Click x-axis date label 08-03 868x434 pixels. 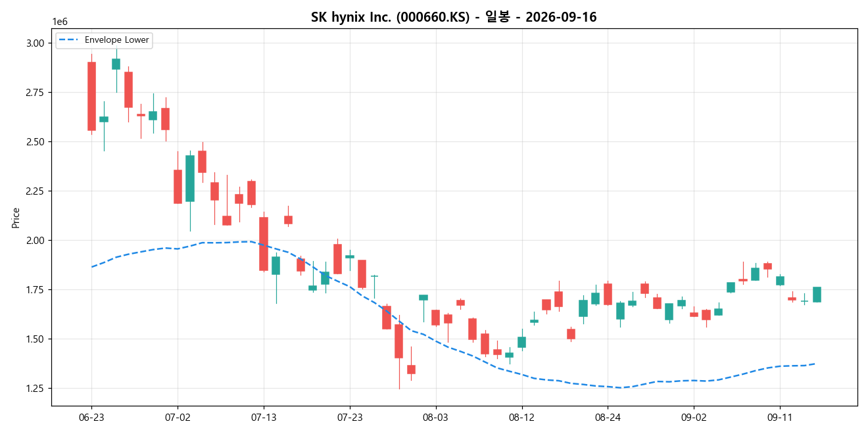click(x=436, y=417)
